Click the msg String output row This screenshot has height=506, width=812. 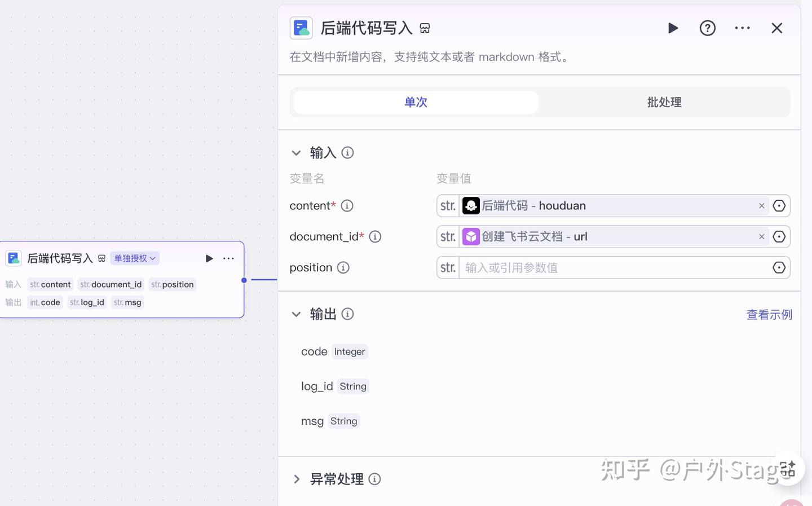[x=330, y=421]
